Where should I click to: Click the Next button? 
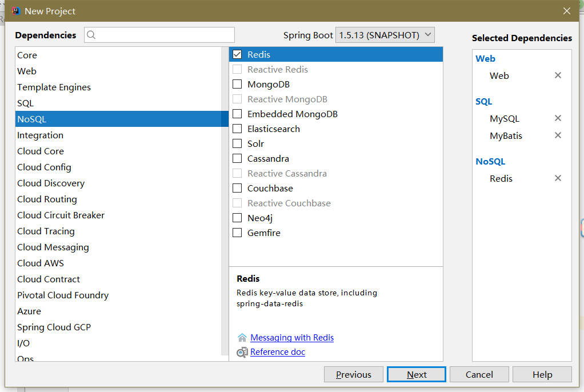click(417, 374)
